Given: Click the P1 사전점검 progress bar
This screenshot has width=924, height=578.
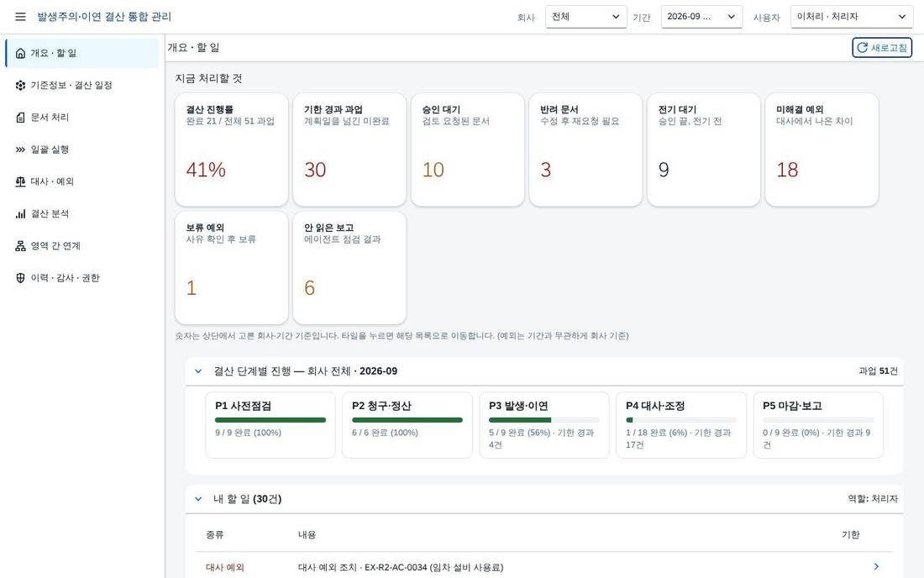Looking at the screenshot, I should [270, 420].
